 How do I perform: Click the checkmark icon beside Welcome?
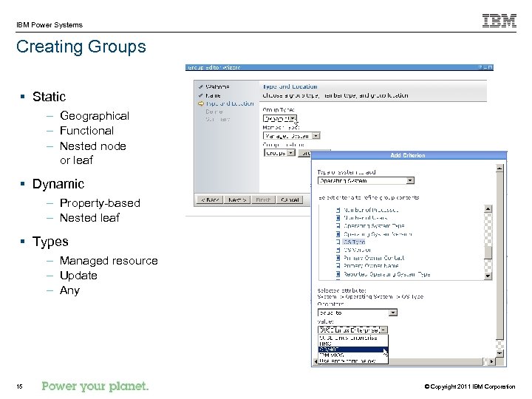click(201, 87)
